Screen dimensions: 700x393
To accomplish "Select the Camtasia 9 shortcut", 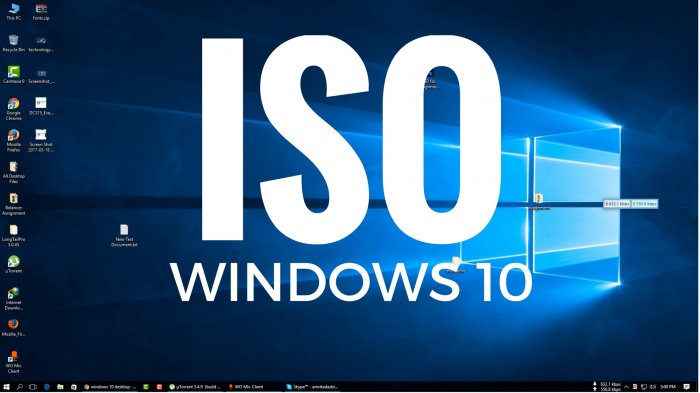I will pyautogui.click(x=13, y=75).
